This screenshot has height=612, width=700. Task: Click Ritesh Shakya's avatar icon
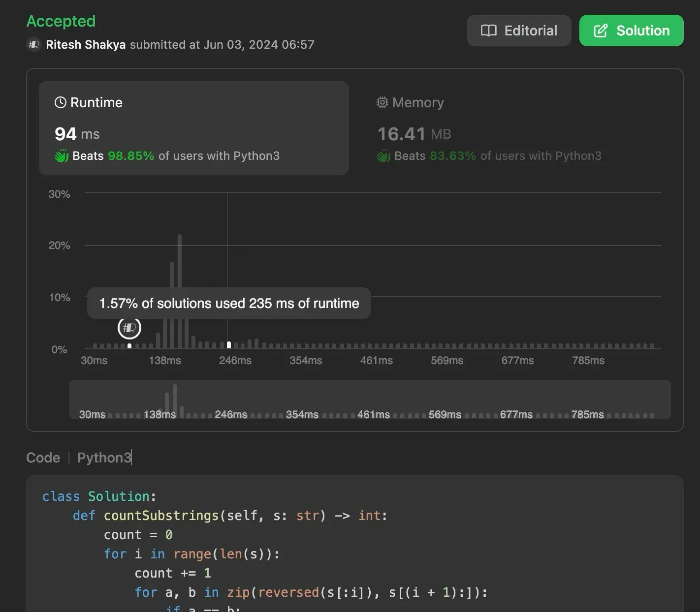[x=33, y=44]
